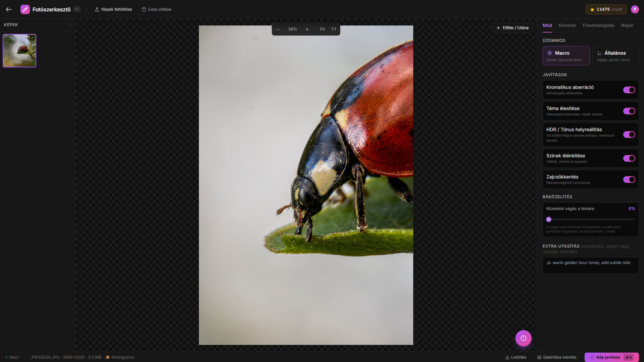Click the pink Fotószerkesztő pencil logo
Viewport: 644px width, 362px height.
click(x=25, y=9)
